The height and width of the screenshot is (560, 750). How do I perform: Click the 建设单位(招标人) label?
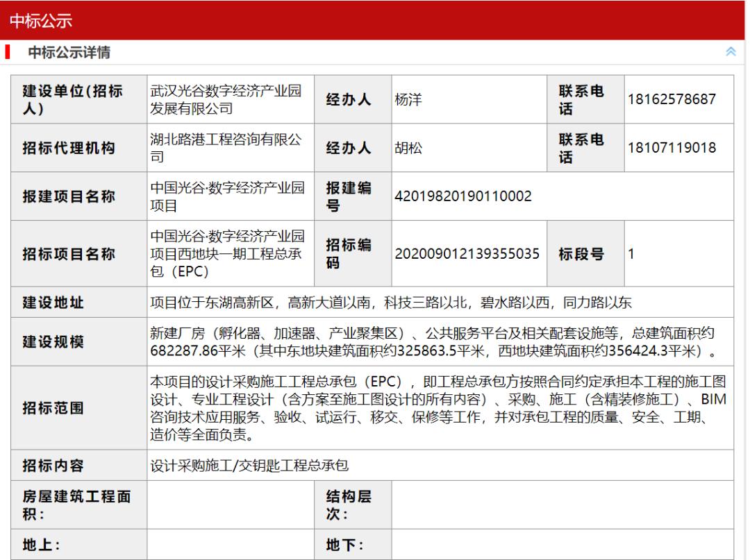pyautogui.click(x=73, y=99)
